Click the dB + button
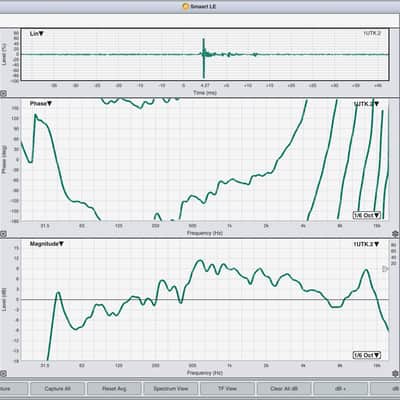Screen dimensions: 400x400 click(341, 389)
